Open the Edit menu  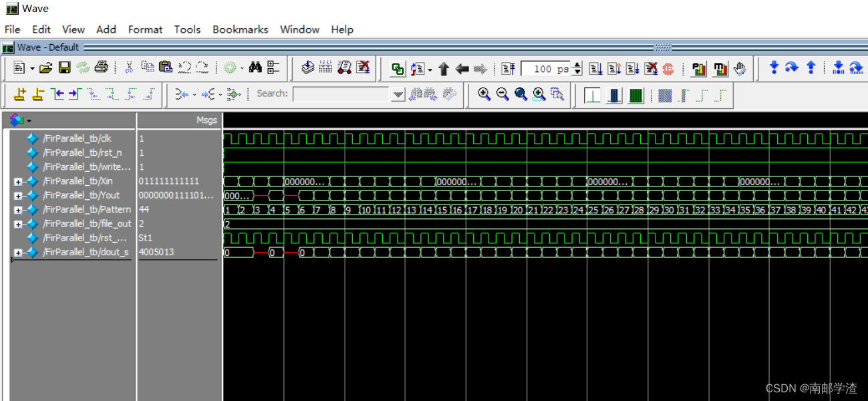41,29
